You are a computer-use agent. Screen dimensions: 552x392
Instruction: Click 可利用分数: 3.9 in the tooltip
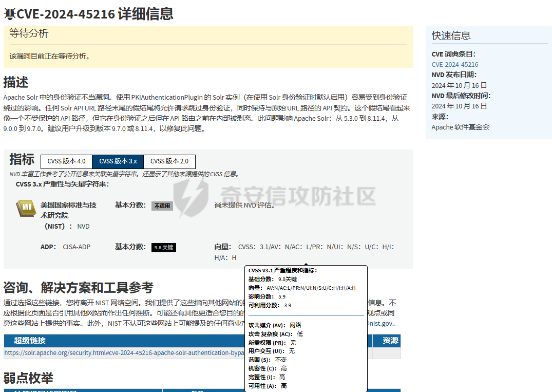[x=270, y=305]
